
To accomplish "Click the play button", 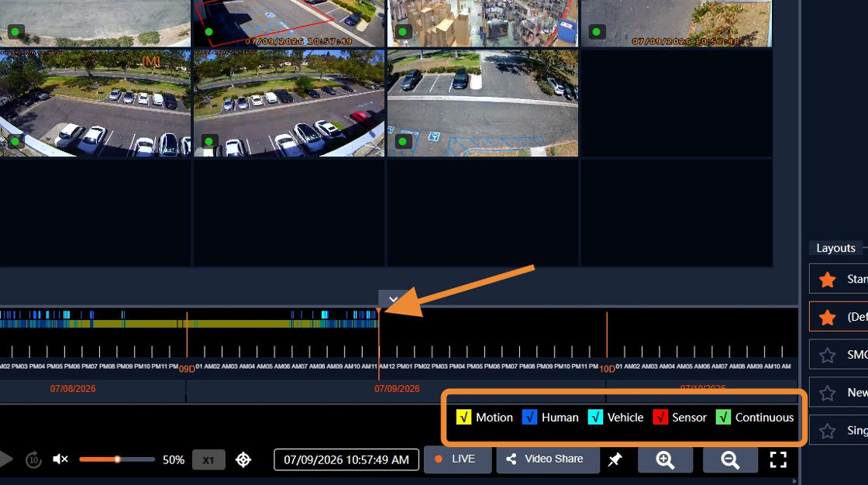I will pos(5,459).
